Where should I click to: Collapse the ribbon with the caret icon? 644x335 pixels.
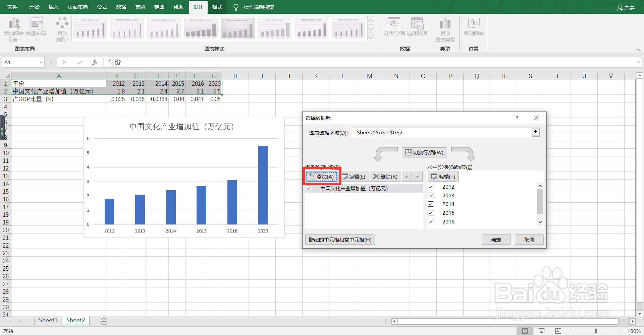click(638, 50)
